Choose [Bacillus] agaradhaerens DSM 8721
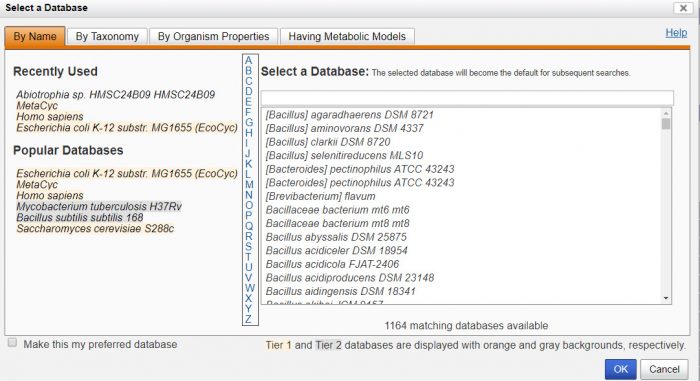The width and height of the screenshot is (700, 381). [350, 115]
